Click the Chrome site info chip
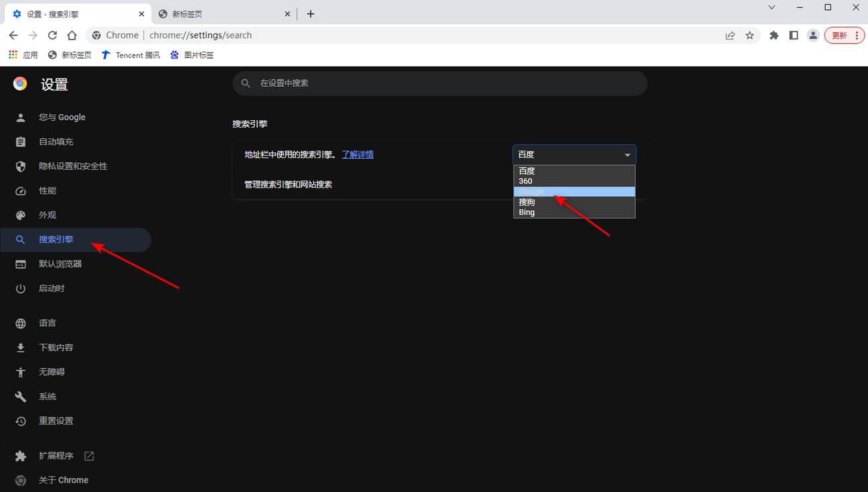Screen dimensions: 868x492 click(116, 35)
